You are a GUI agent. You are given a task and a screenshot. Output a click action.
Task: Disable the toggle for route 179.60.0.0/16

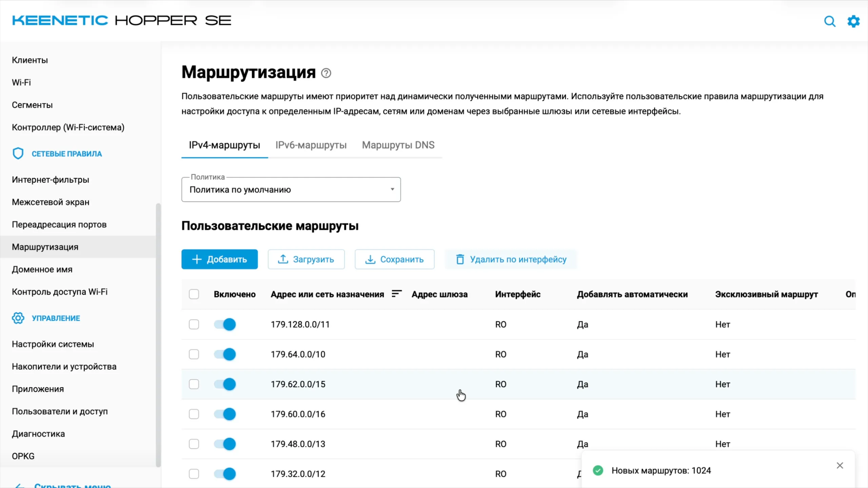[225, 414]
